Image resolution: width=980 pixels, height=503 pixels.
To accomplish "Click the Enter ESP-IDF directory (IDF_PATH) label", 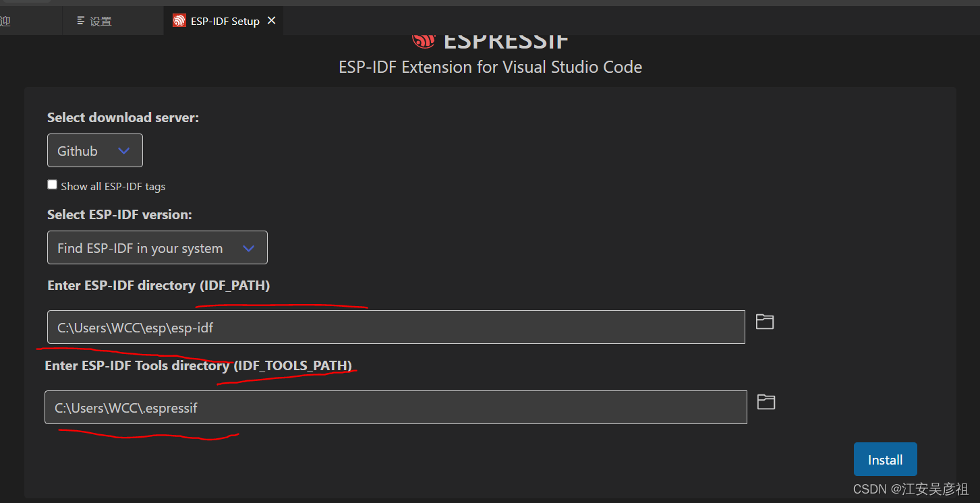I will click(x=158, y=285).
